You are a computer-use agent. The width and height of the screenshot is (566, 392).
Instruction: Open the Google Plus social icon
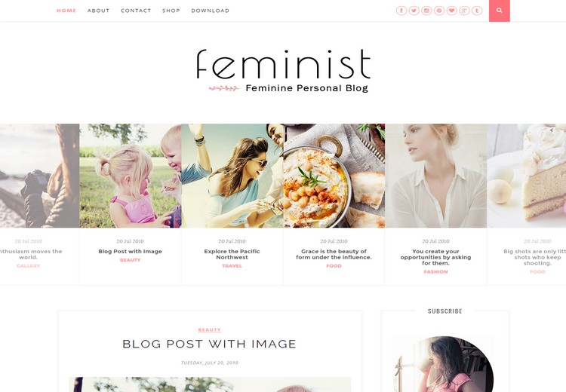464,11
